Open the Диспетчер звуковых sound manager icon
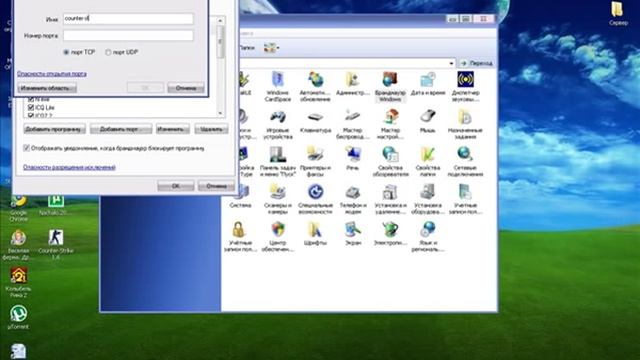This screenshot has width=640, height=360. (x=465, y=86)
